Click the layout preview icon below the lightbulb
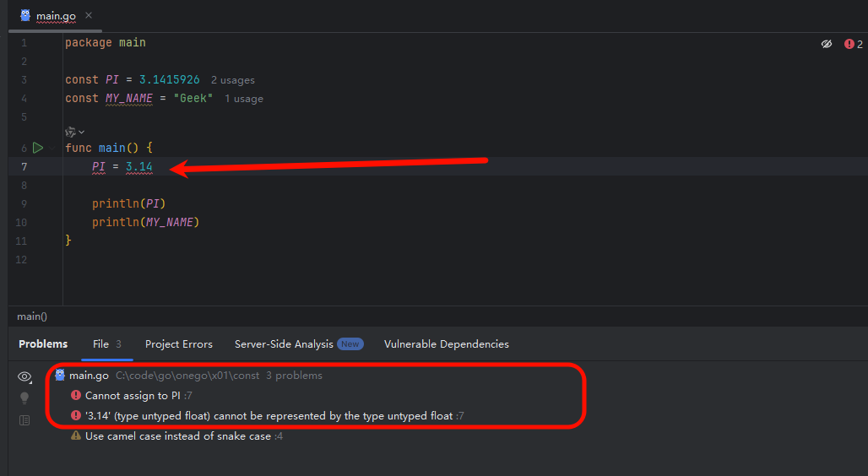Image resolution: width=868 pixels, height=476 pixels. pyautogui.click(x=24, y=420)
